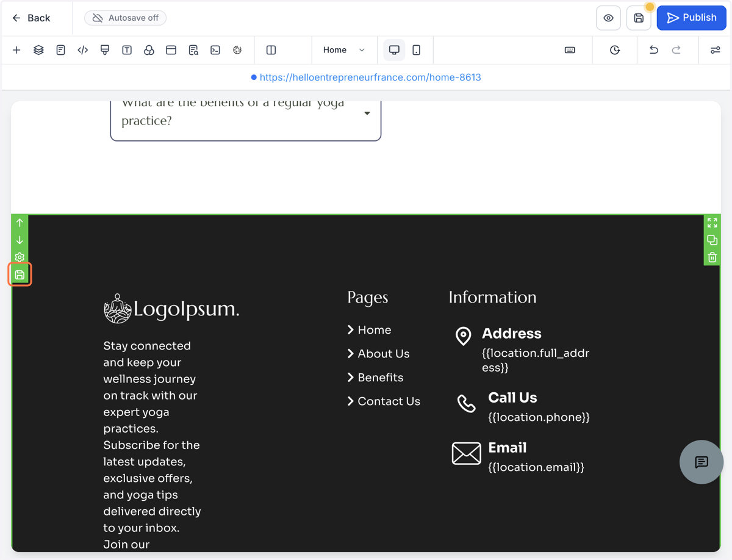The height and width of the screenshot is (560, 732).
Task: Open the SEO page search icon
Action: pos(193,50)
